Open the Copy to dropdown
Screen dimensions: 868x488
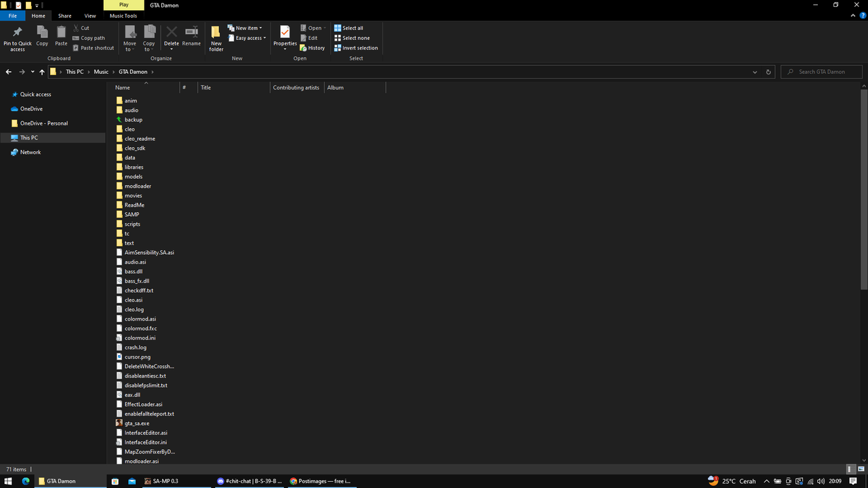coord(149,39)
